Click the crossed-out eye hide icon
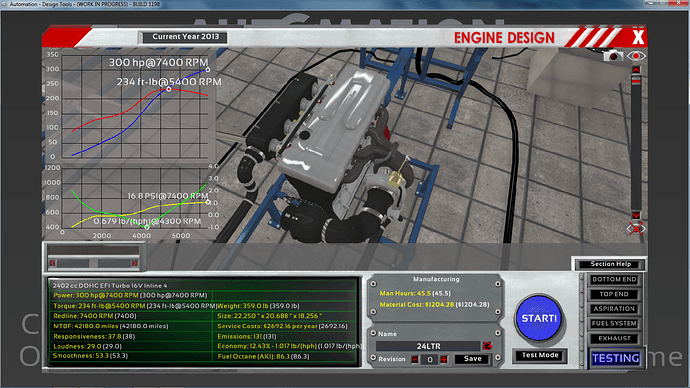 636,228
